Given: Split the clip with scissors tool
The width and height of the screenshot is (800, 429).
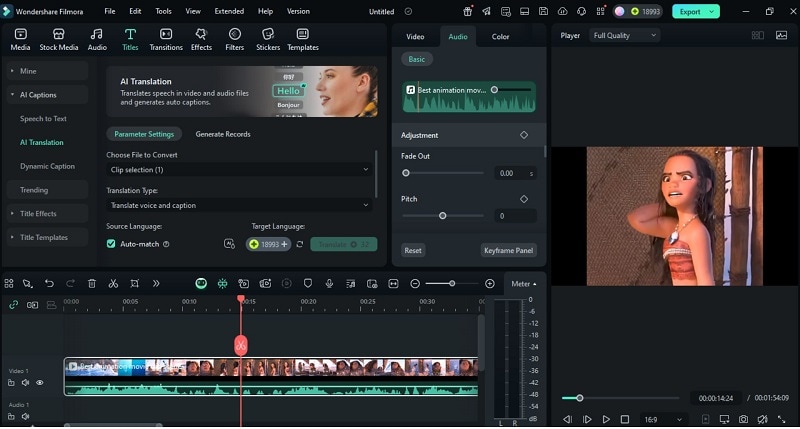Looking at the screenshot, I should click(x=113, y=284).
